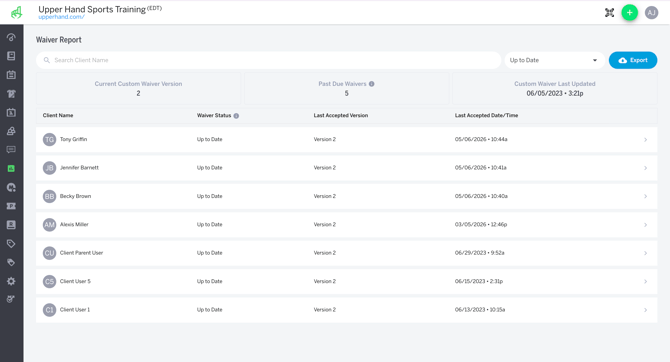Viewport: 670px width, 362px height.
Task: Open the ticket icon in sidebar
Action: (x=12, y=206)
